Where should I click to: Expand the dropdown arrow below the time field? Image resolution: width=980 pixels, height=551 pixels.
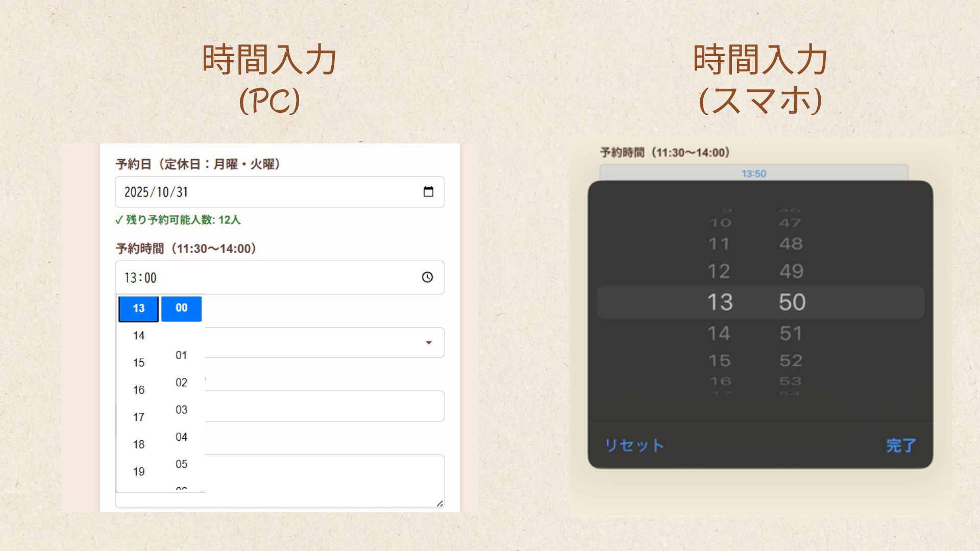(x=429, y=342)
